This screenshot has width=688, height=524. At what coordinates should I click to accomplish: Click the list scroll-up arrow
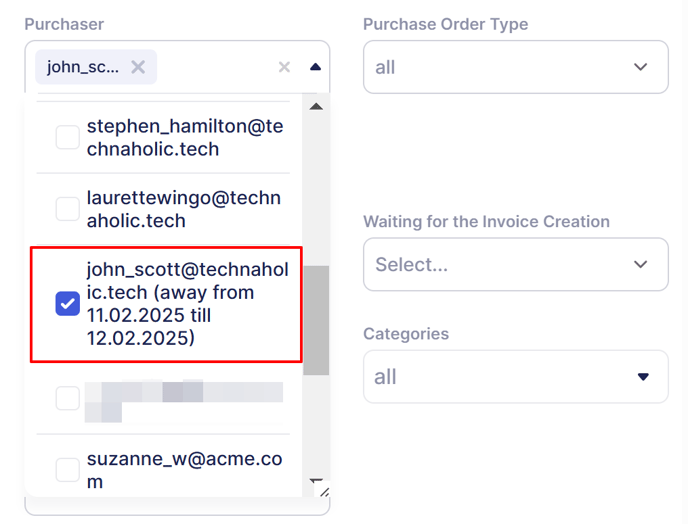[316, 107]
